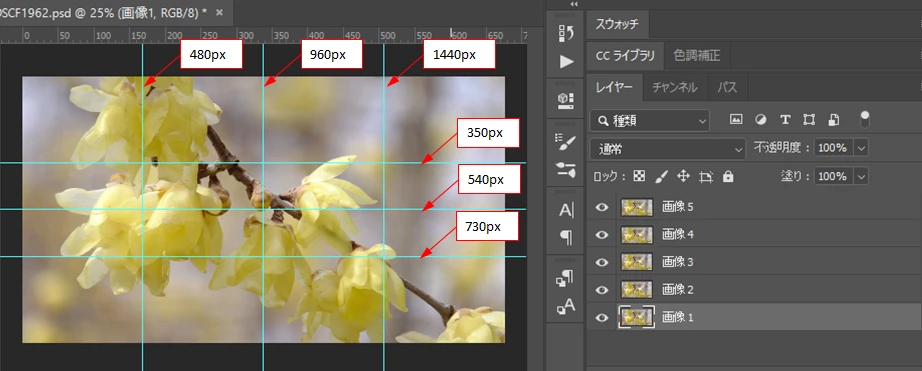Open the 不透明度 slider dropdown arrow
This screenshot has width=922, height=371.
click(x=861, y=148)
